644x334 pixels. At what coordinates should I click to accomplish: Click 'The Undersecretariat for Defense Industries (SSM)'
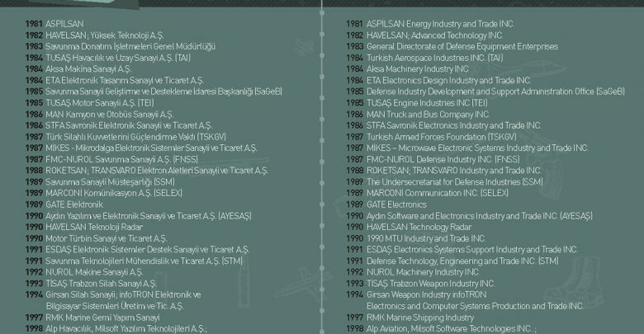[x=455, y=181]
